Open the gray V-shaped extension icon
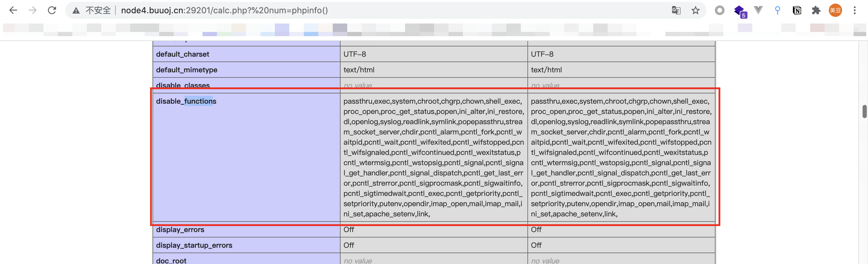The width and height of the screenshot is (868, 264). (x=758, y=10)
